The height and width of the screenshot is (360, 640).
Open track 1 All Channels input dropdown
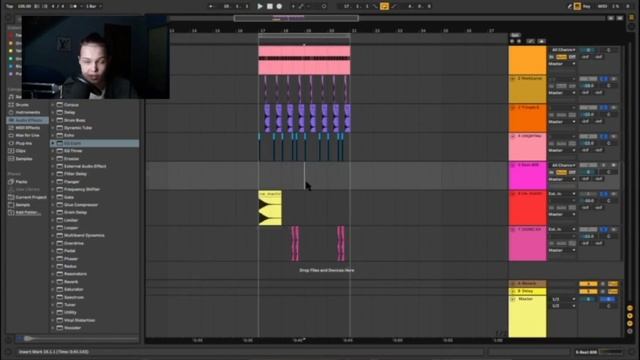point(563,50)
